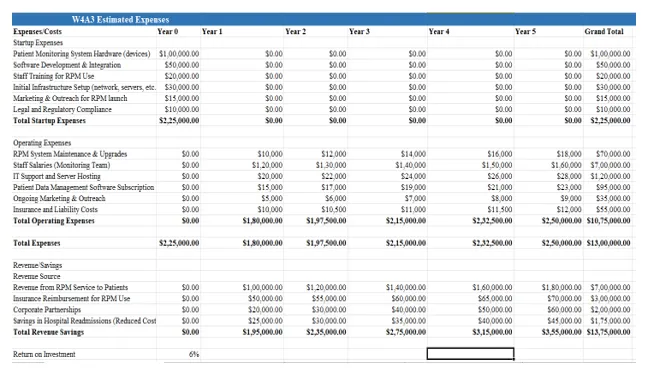Screen dimensions: 659x381
Task: Select 'Insurance Reimbursement for RPM Use' label
Action: (x=71, y=299)
